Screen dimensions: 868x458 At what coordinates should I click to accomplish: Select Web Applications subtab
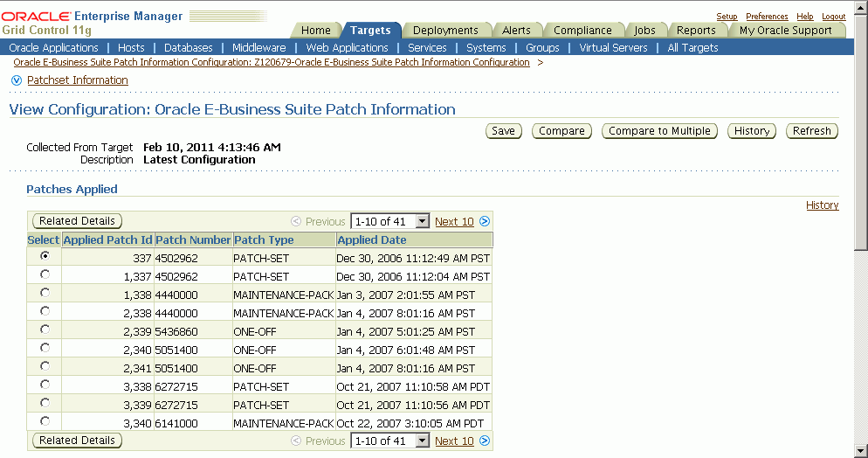[347, 47]
